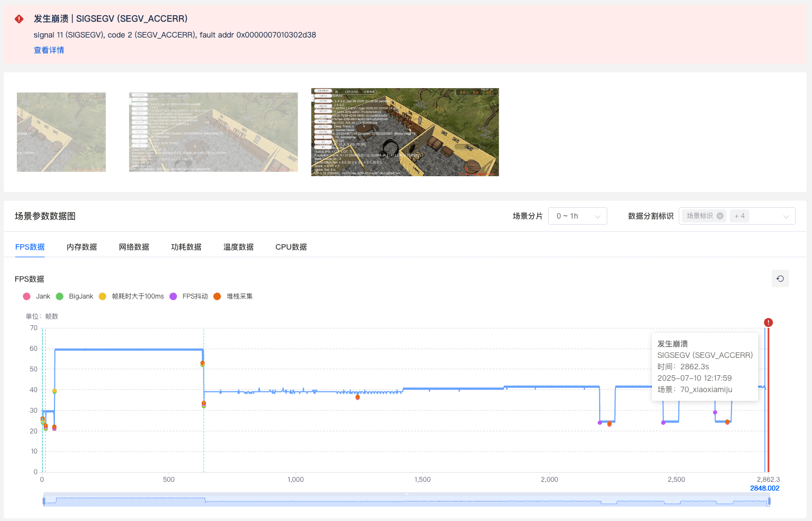
Task: Open the 场景分片 0 ~ 1h dropdown
Action: [x=577, y=216]
